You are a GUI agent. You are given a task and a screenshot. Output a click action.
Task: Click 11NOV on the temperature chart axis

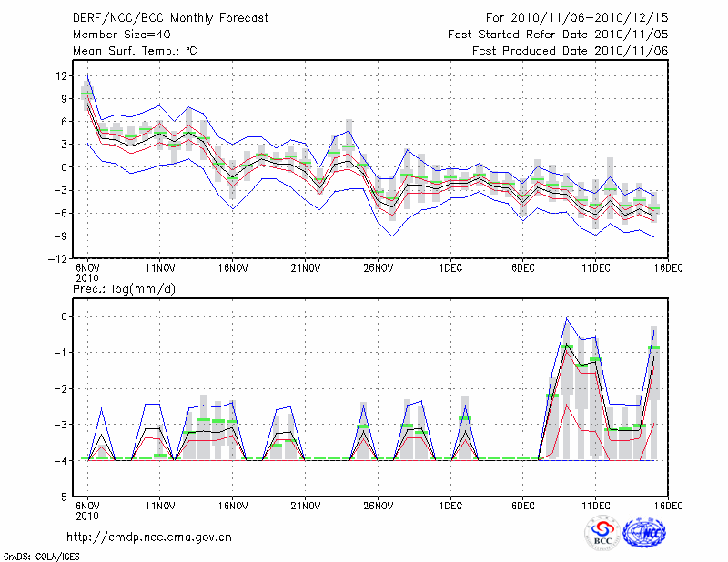point(159,268)
